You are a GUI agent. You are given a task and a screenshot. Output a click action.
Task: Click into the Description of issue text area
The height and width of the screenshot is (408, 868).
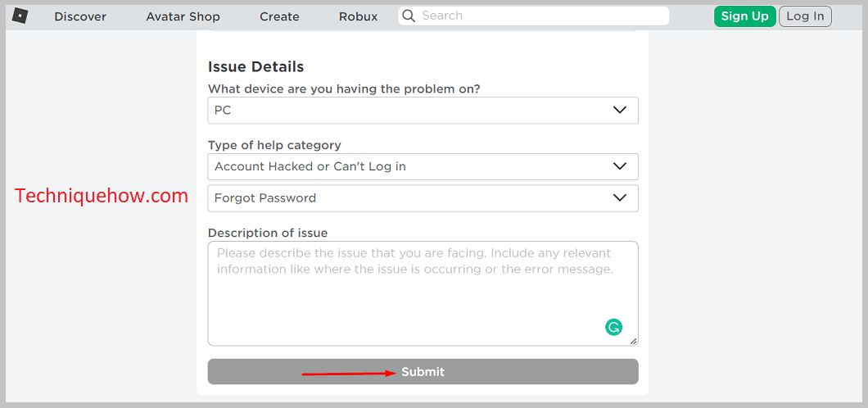click(423, 293)
